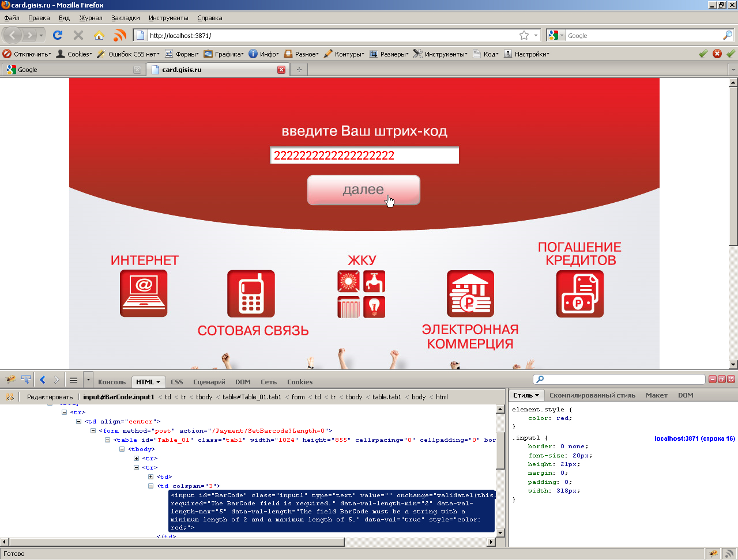Image resolution: width=738 pixels, height=560 pixels.
Task: Reload the page with the blue refresh icon
Action: click(x=58, y=36)
